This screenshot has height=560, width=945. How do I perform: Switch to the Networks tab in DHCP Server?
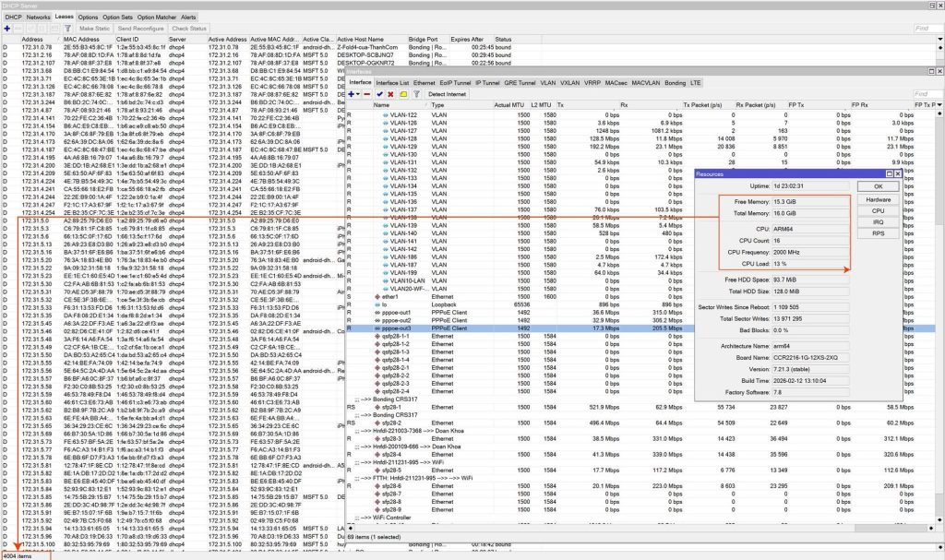point(39,17)
